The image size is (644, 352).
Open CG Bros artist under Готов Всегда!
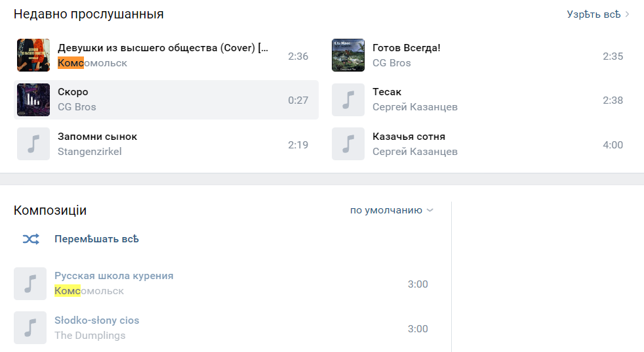pyautogui.click(x=392, y=63)
